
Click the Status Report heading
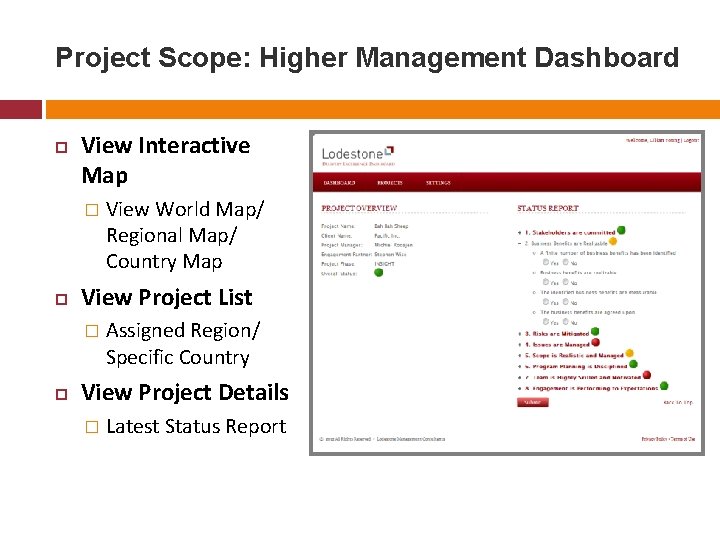coord(548,208)
